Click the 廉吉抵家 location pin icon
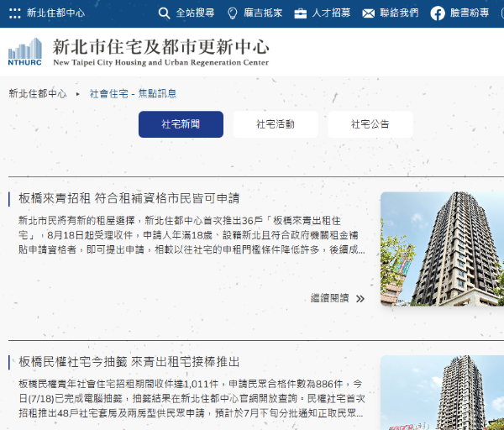 233,13
